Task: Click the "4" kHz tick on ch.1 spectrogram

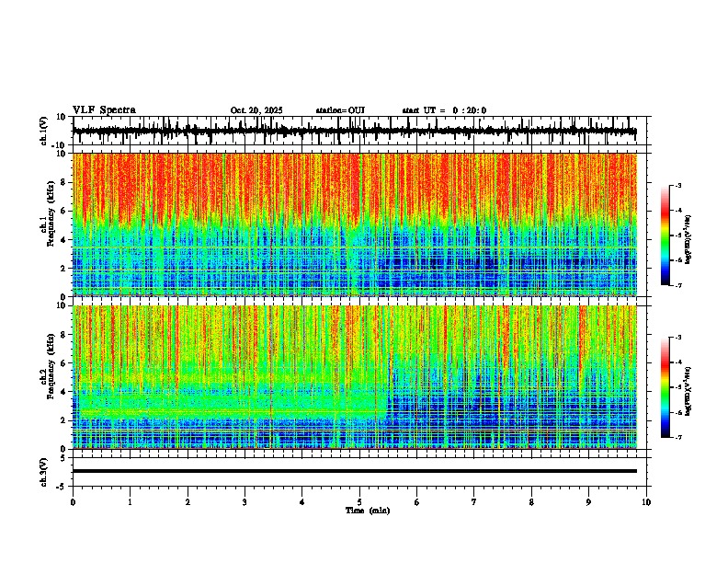Action: pos(64,240)
